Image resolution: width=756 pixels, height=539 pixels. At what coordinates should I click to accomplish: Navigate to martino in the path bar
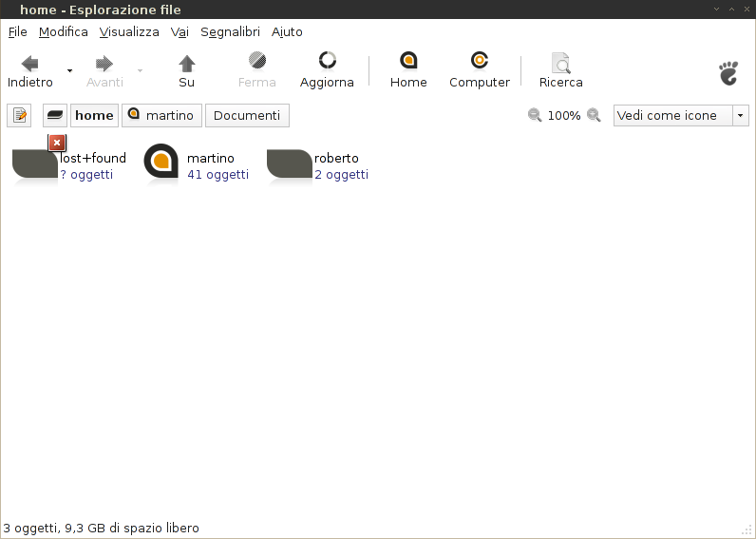click(x=161, y=115)
